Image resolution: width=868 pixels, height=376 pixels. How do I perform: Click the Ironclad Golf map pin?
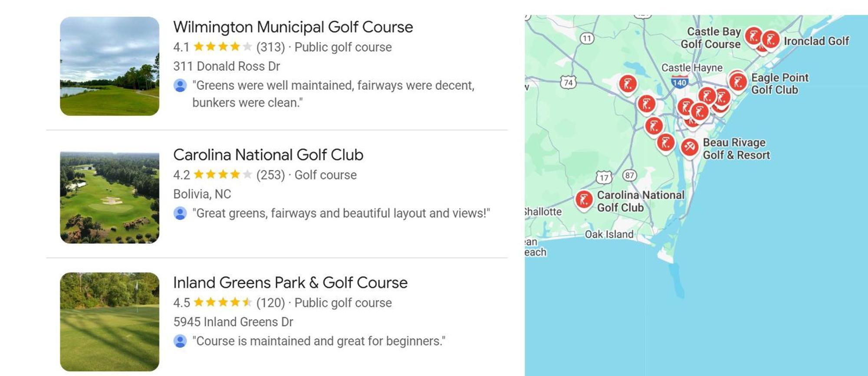771,41
